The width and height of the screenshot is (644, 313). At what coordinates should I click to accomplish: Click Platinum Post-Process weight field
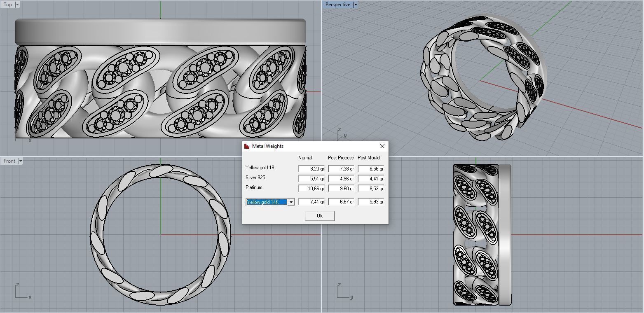(x=341, y=188)
